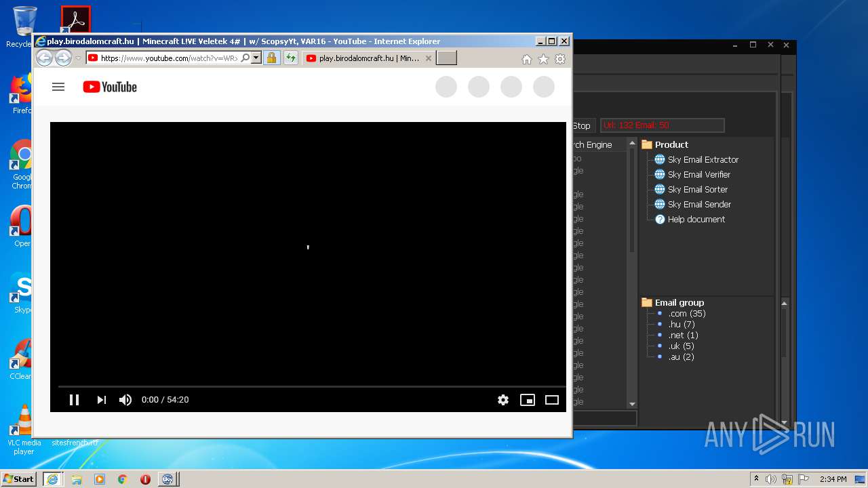This screenshot has height=488, width=868.
Task: Open the security lock report icon
Action: [271, 58]
